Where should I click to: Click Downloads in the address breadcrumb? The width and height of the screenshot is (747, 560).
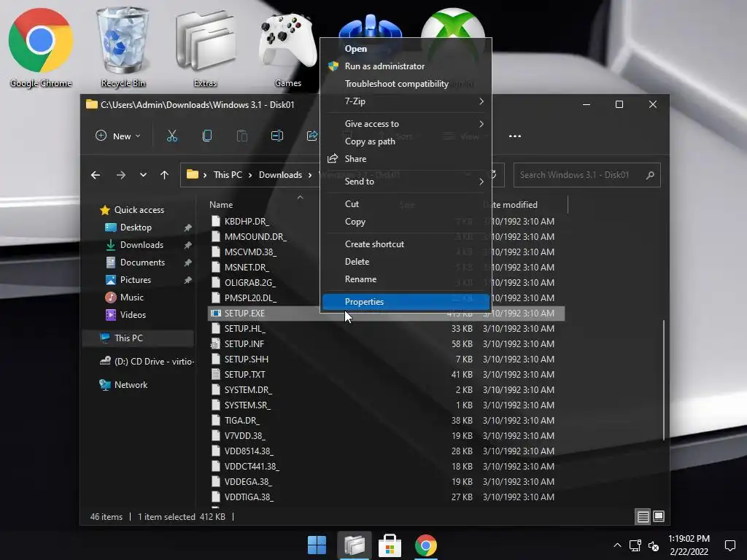click(280, 175)
